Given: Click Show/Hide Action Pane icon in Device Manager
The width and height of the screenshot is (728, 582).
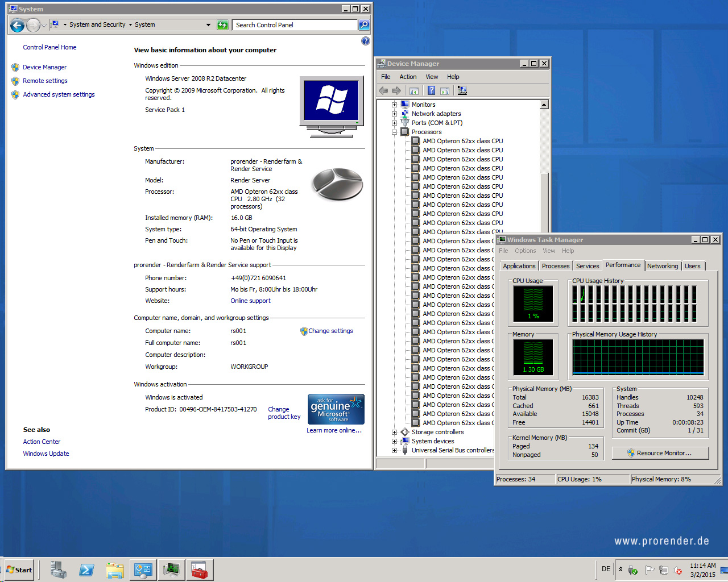Looking at the screenshot, I should (445, 91).
